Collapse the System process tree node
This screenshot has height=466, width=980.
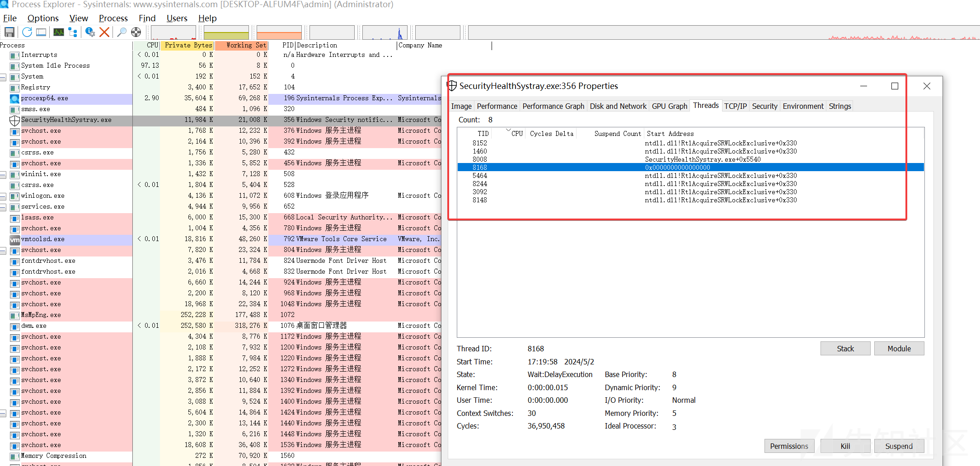3,77
